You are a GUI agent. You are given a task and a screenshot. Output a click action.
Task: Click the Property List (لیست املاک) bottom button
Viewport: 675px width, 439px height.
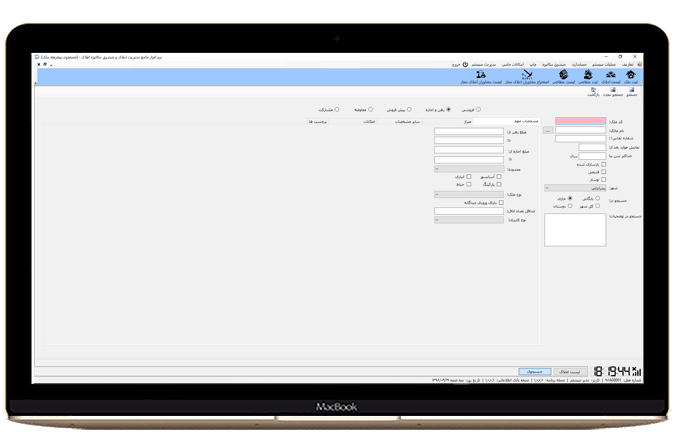(570, 371)
